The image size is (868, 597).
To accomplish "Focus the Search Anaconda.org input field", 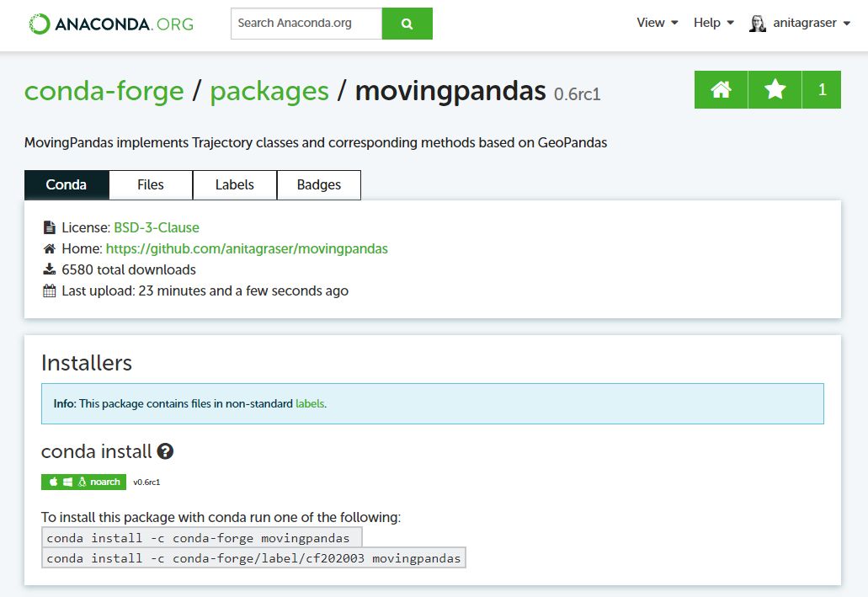I will (306, 24).
